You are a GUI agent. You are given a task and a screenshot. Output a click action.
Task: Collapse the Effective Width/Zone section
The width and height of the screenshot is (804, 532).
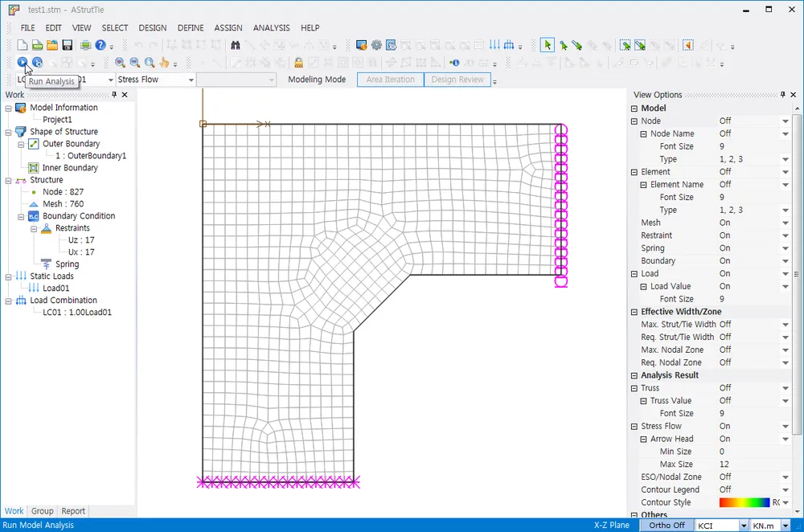(634, 312)
